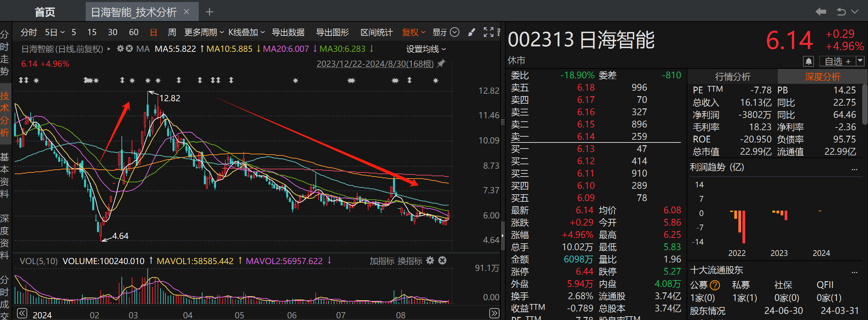Open the 自选 dropdown arrow

[860, 61]
